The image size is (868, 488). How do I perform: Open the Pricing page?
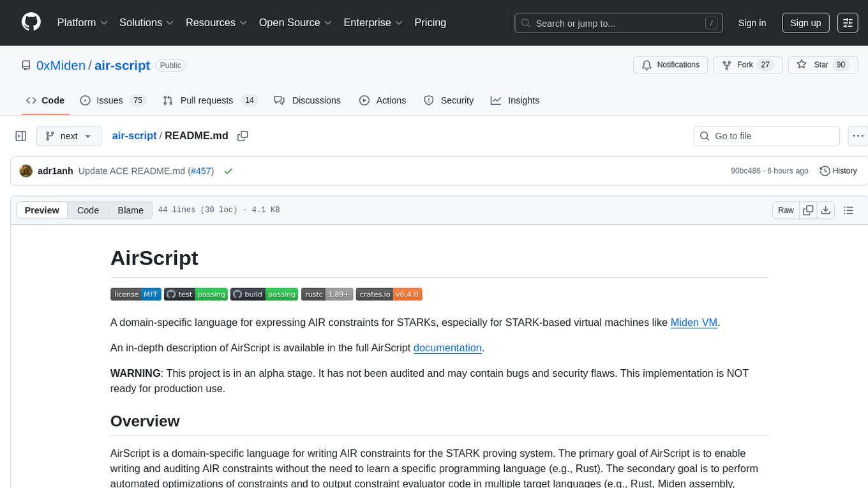tap(430, 22)
